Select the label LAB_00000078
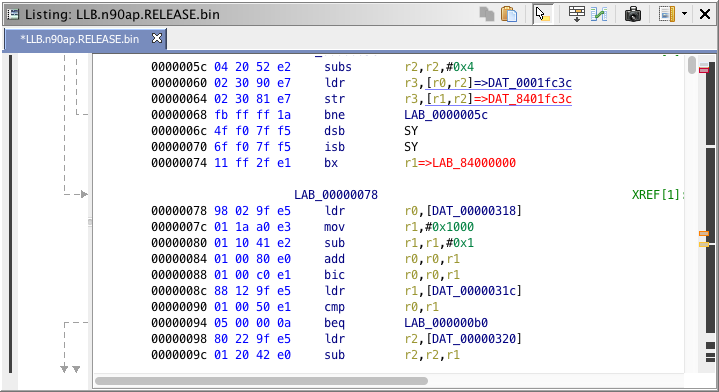Viewport: 719px width, 392px height. point(336,194)
